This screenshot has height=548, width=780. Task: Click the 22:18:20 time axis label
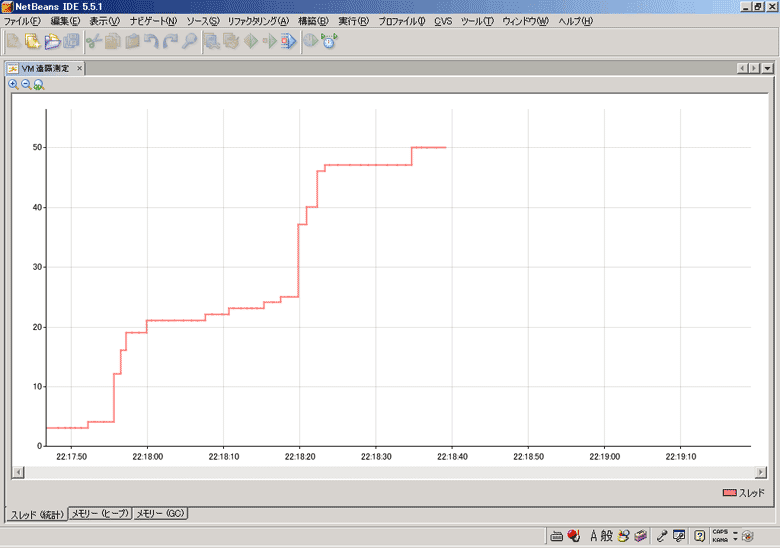(x=300, y=457)
